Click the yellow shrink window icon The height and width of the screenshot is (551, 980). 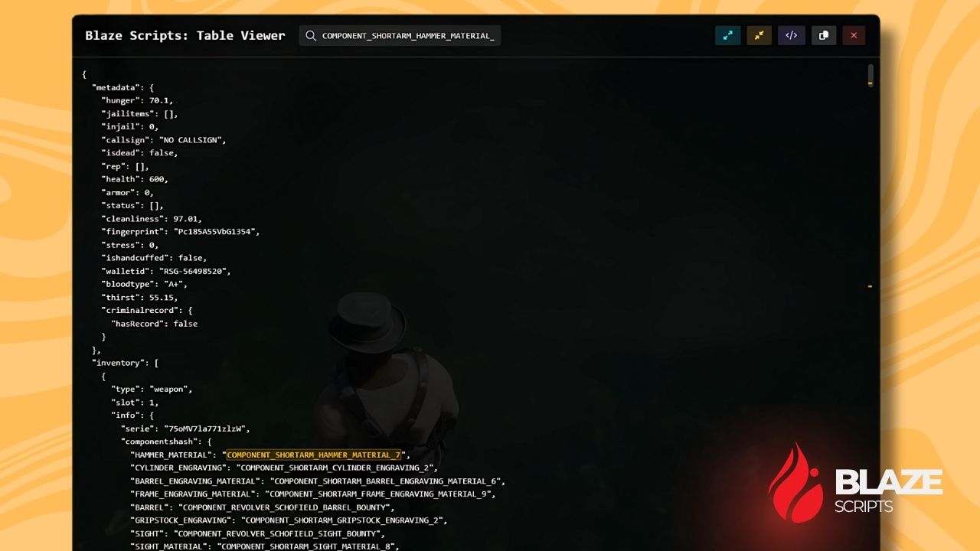(x=759, y=35)
